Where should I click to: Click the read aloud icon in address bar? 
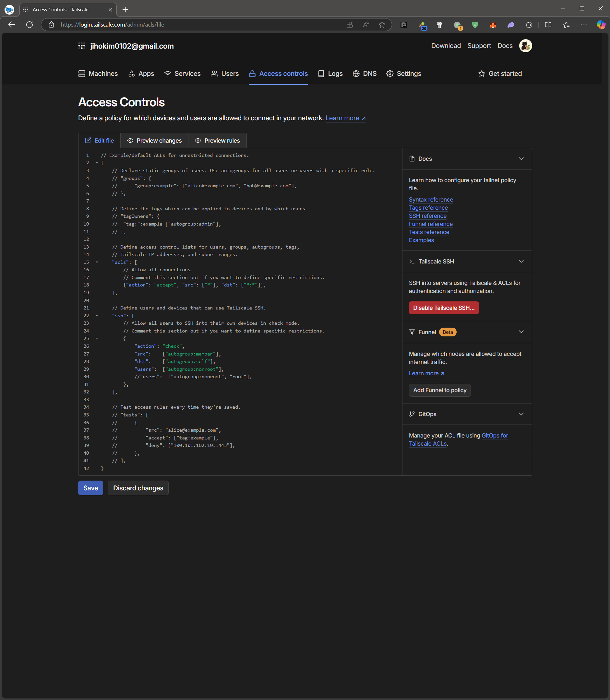366,25
